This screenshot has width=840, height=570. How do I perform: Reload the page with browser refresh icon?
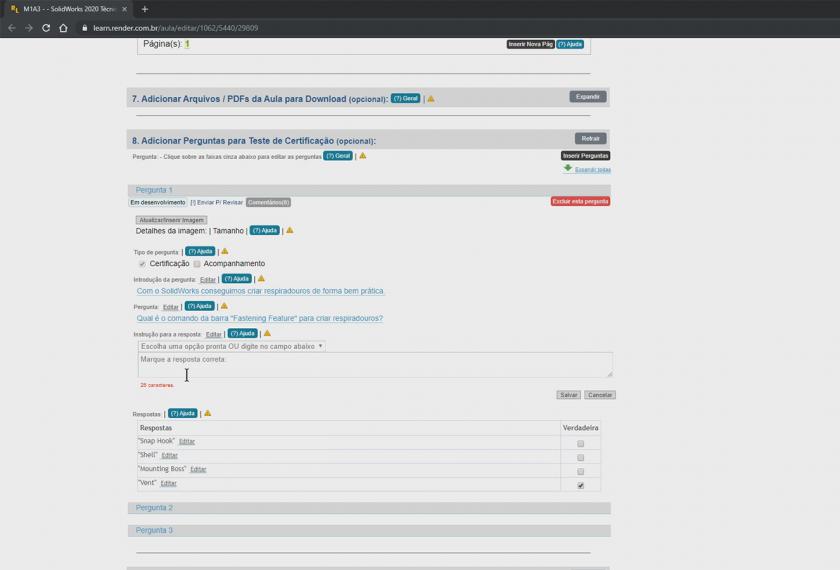(46, 28)
